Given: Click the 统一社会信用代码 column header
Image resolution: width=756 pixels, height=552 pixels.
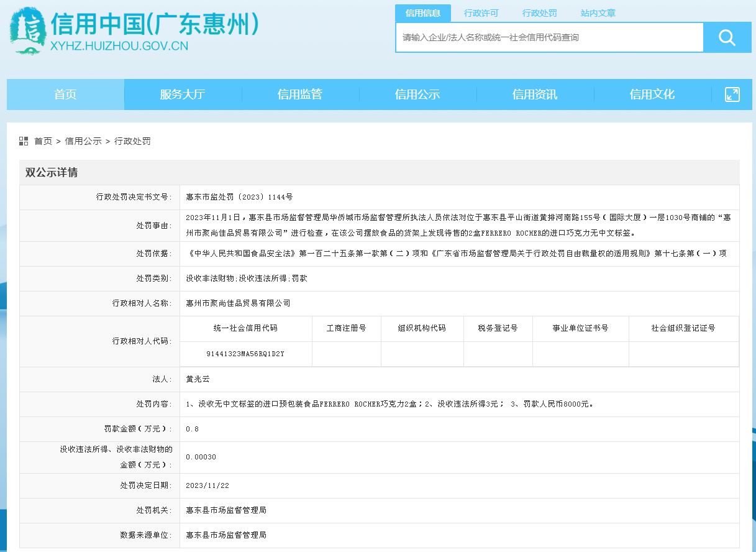Looking at the screenshot, I should pos(245,328).
